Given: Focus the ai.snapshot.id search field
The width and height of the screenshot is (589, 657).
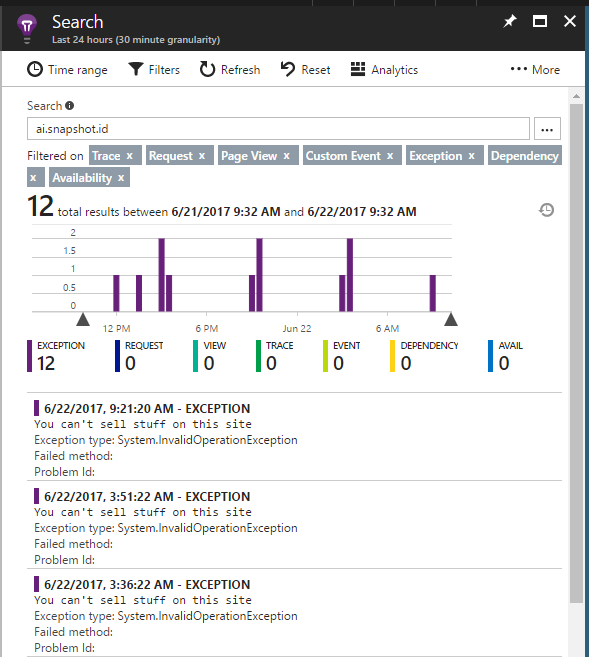Looking at the screenshot, I should [278, 129].
